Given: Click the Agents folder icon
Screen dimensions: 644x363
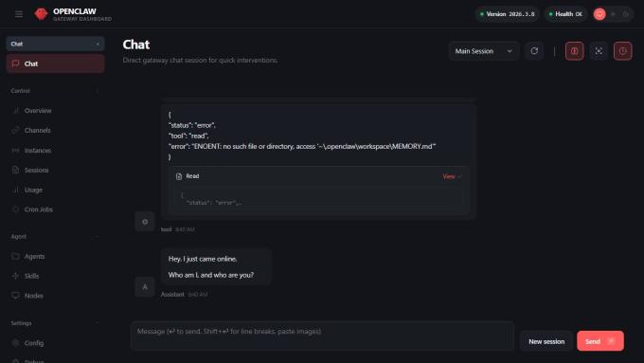Looking at the screenshot, I should point(15,257).
